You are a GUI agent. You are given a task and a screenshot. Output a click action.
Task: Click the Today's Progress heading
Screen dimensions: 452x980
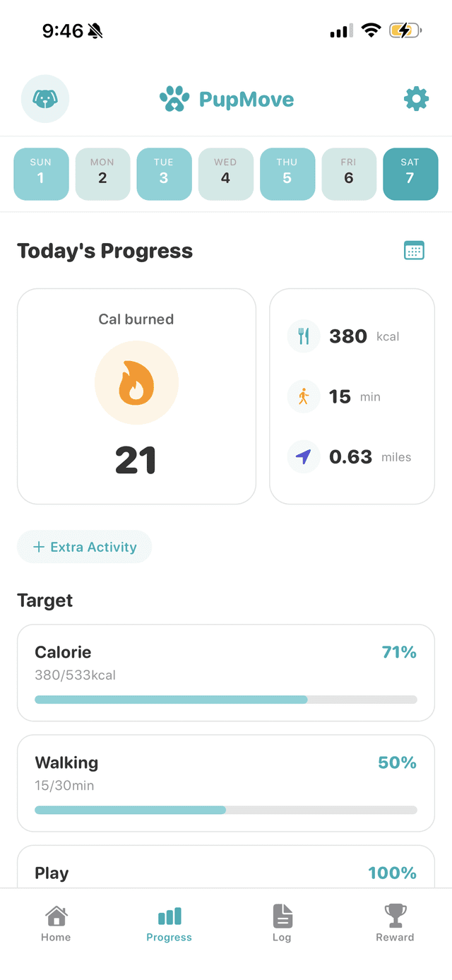(x=105, y=251)
